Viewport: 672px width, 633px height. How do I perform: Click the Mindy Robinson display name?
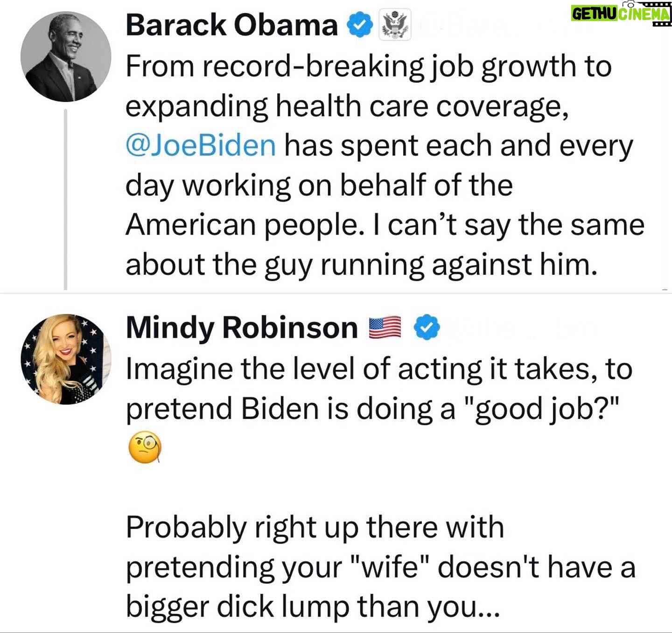pyautogui.click(x=242, y=327)
